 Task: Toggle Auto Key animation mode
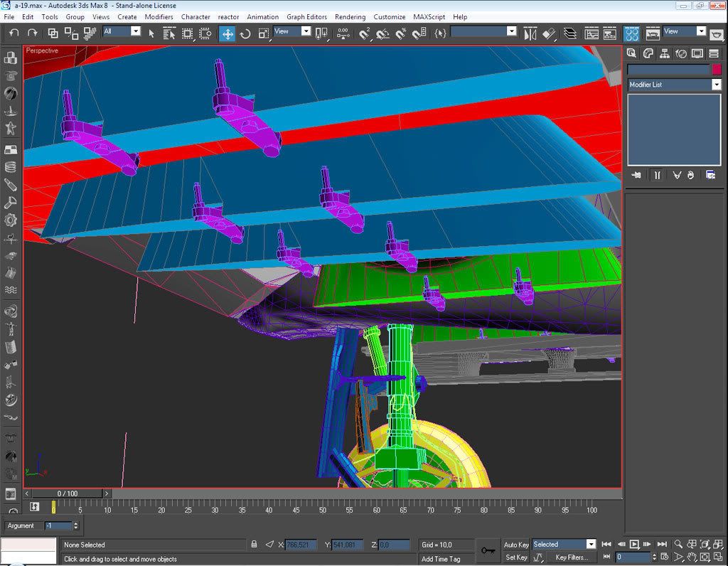point(516,545)
